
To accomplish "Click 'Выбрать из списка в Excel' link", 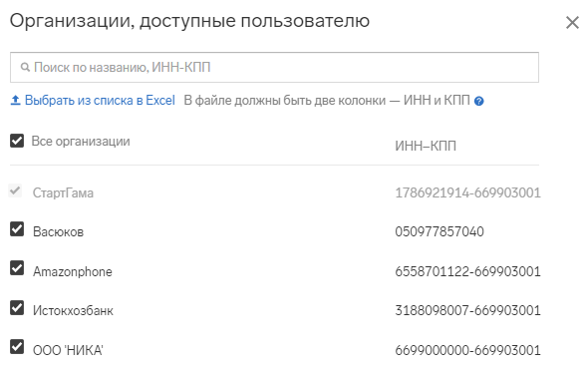I will click(x=100, y=101).
